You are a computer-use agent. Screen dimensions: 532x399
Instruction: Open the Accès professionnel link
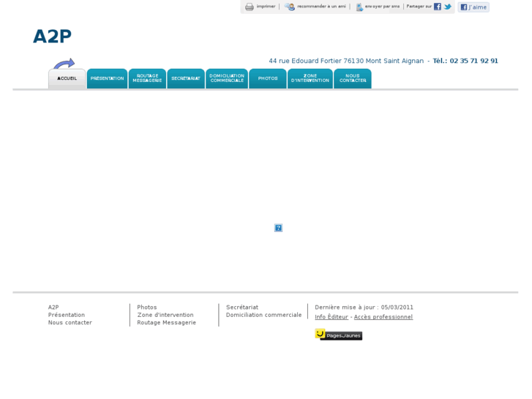click(383, 317)
